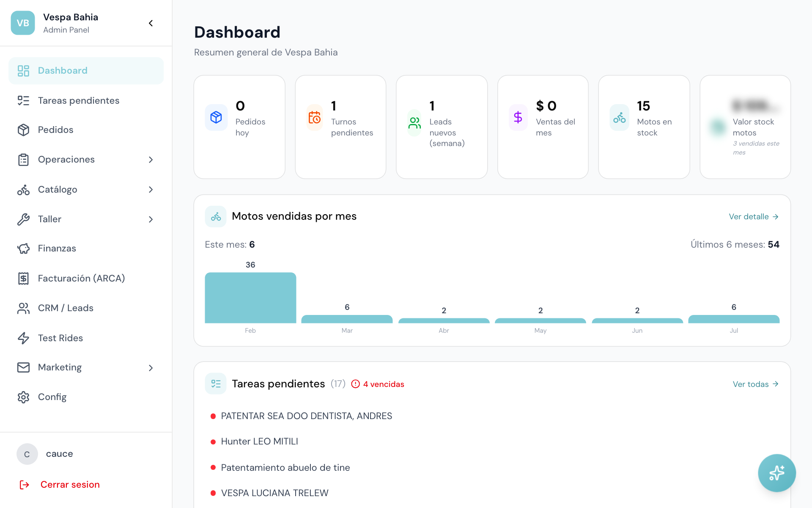Click the Config gear icon

23,397
